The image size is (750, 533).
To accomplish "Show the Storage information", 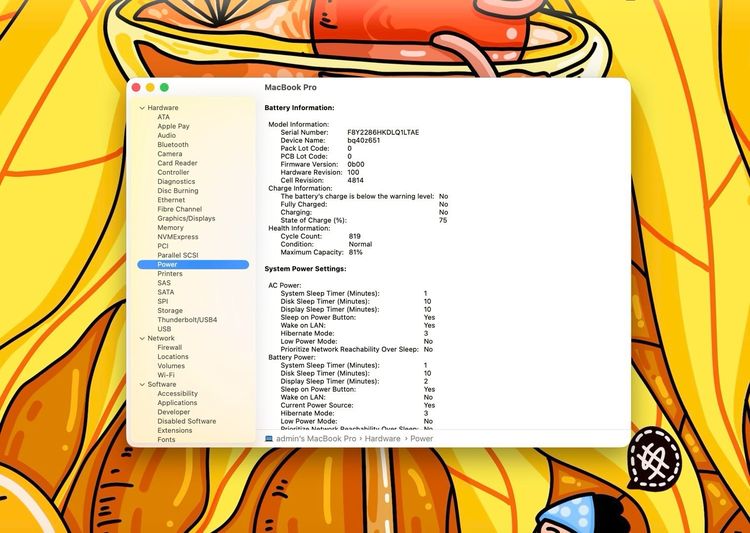I will coord(170,311).
